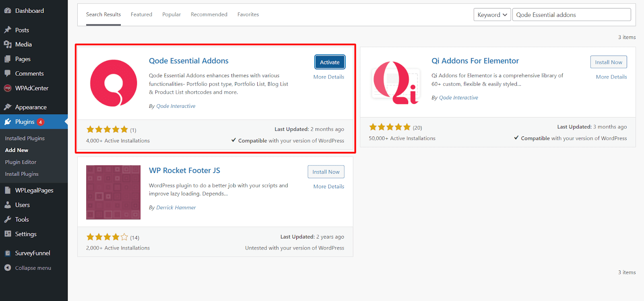Click the plugin search input field
Screen dimensions: 644x301
[x=571, y=15]
